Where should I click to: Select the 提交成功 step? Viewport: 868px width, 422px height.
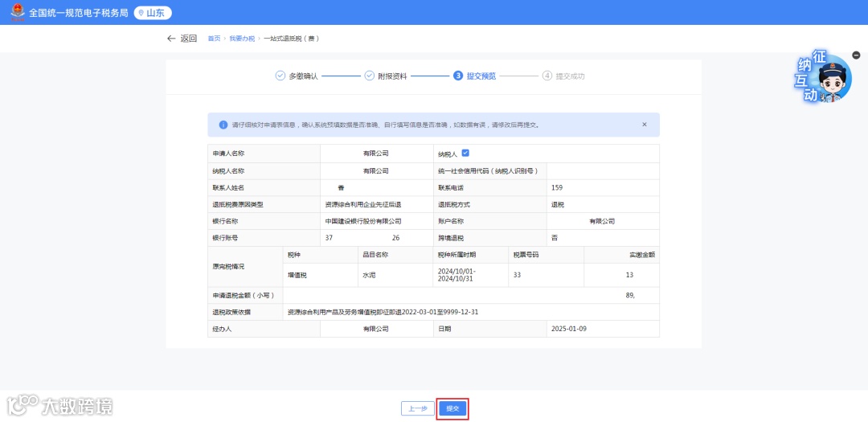pyautogui.click(x=563, y=76)
